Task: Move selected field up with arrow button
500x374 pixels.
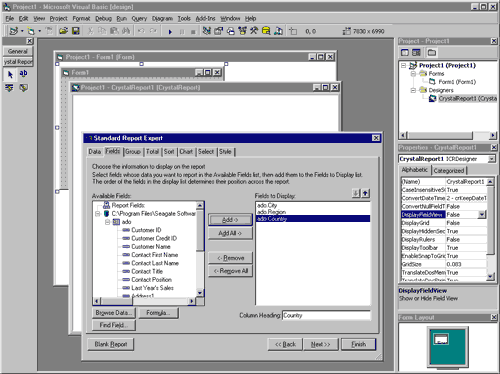Action: coord(366,193)
